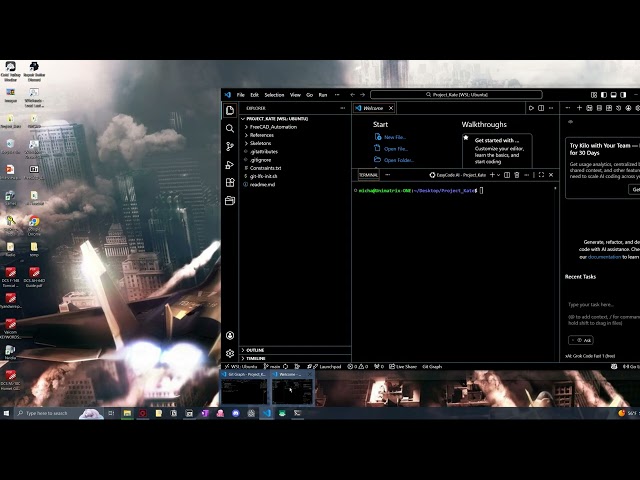
Task: Click errors and warnings count in status bar
Action: pos(358,367)
